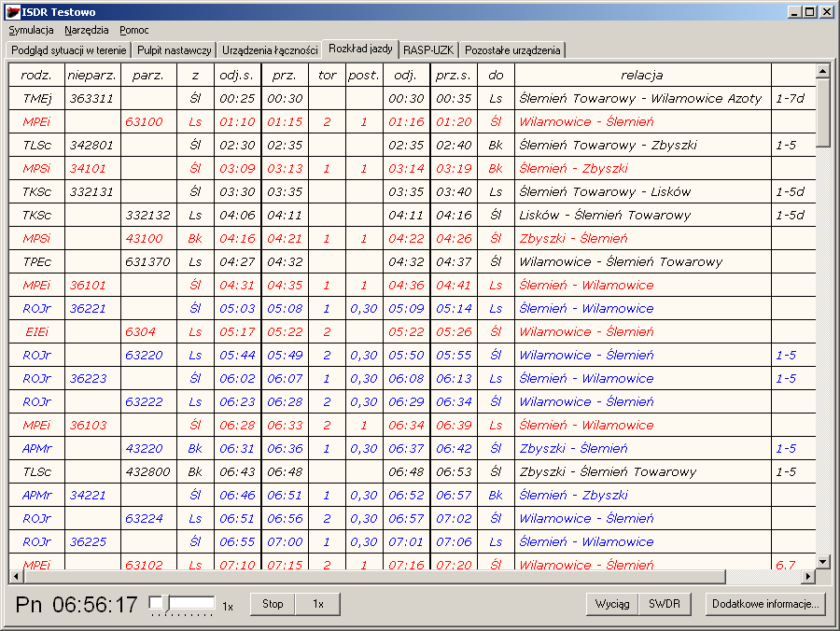The height and width of the screenshot is (631, 840).
Task: Click the vertical scrollbar thumb
Action: coord(823,111)
